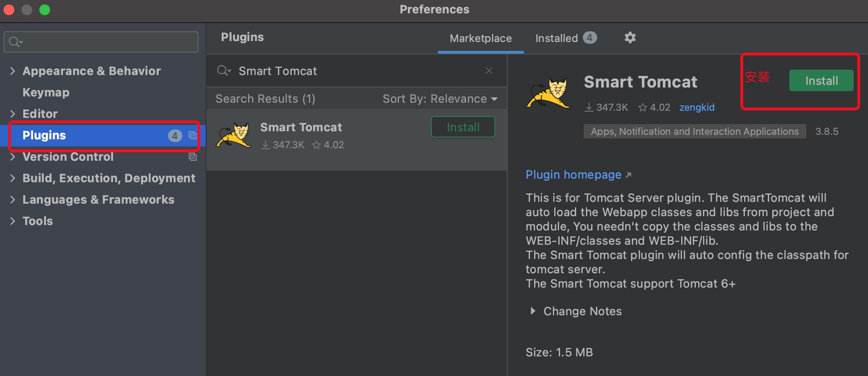
Task: Click the Smart Tomcat search result title
Action: [301, 127]
